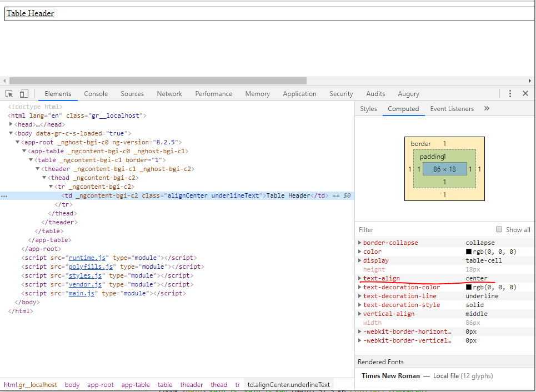Open the Performance tab
The image size is (536, 392).
(x=214, y=94)
